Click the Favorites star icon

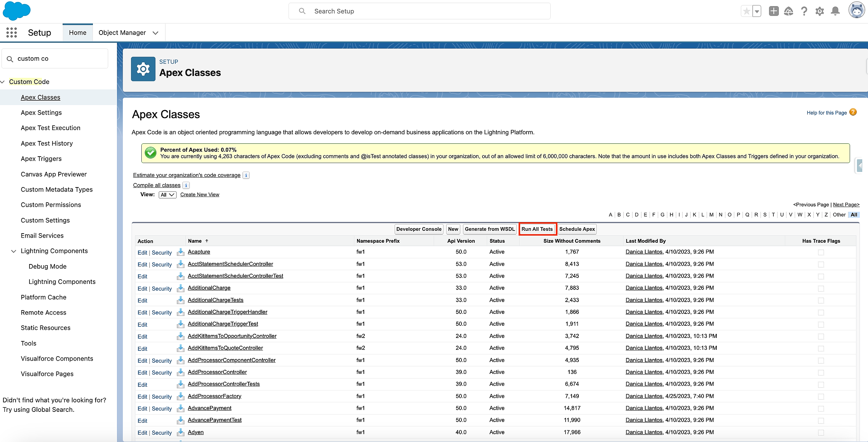(746, 11)
